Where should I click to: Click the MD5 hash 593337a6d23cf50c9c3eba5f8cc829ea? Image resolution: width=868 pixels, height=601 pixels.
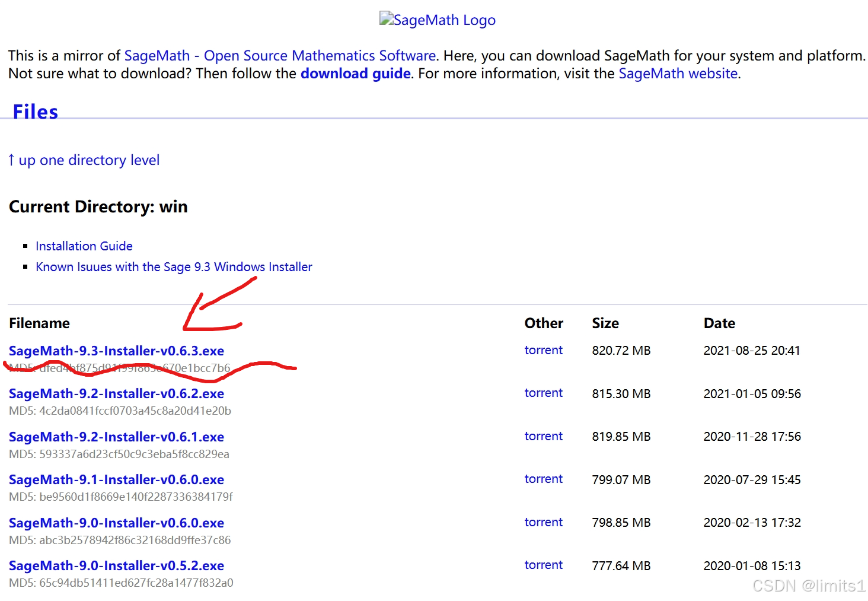coord(134,454)
